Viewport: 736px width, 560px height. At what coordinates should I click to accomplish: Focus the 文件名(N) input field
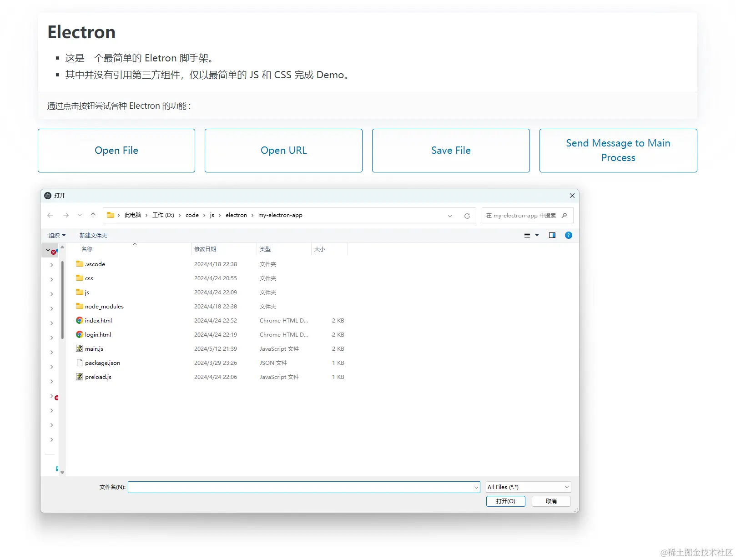(304, 487)
